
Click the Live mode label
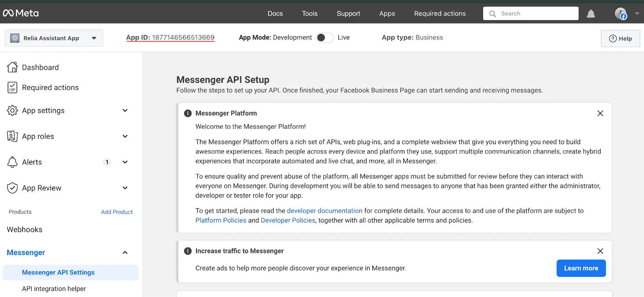pos(344,37)
